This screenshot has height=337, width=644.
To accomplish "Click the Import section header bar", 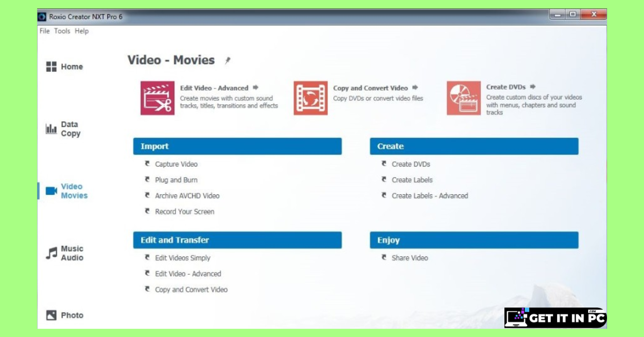I will 237,146.
